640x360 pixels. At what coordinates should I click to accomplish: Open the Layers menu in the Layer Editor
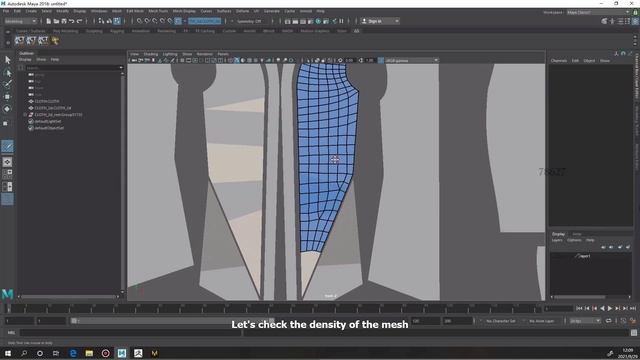pyautogui.click(x=557, y=240)
